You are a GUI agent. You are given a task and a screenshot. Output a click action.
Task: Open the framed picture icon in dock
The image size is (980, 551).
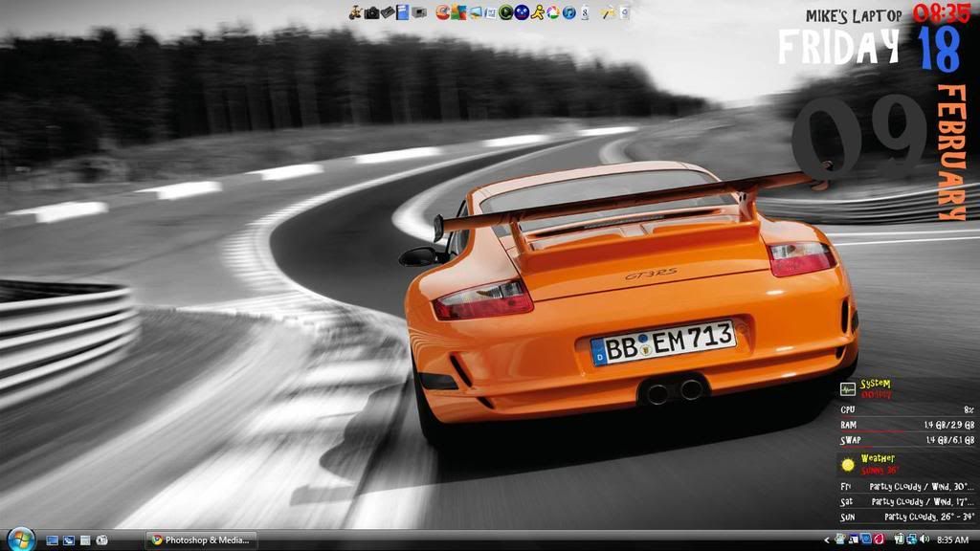point(476,12)
